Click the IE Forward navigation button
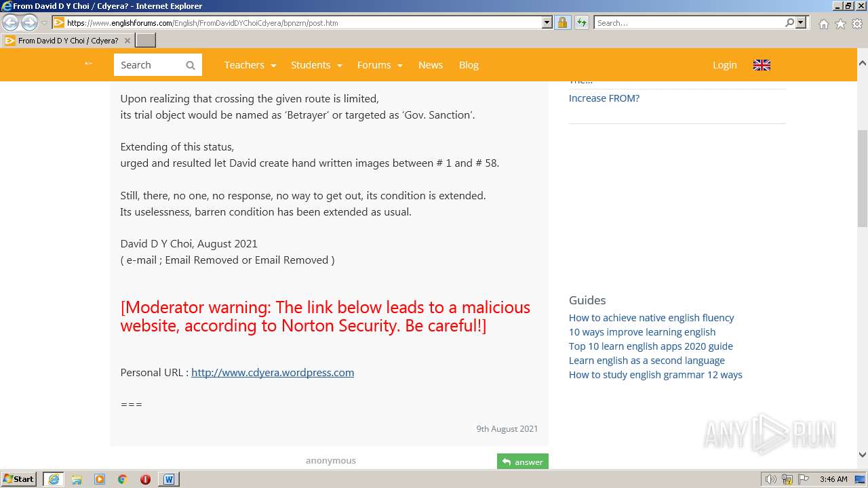Image resolution: width=868 pixels, height=488 pixels. (29, 22)
